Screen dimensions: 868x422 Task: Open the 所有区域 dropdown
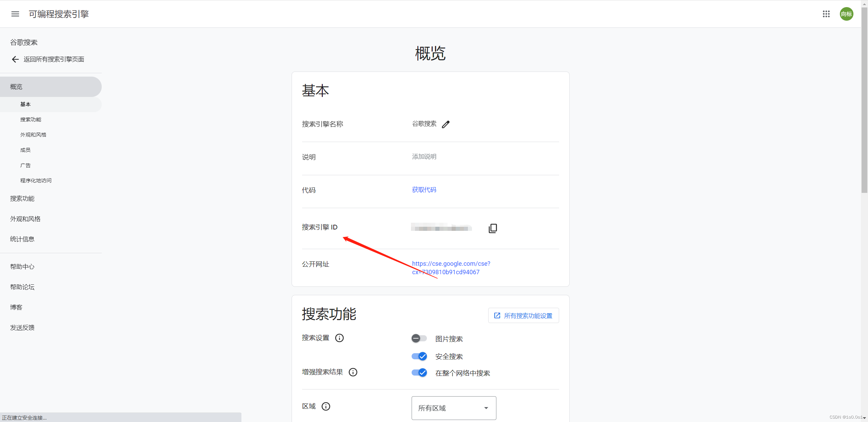pyautogui.click(x=454, y=408)
